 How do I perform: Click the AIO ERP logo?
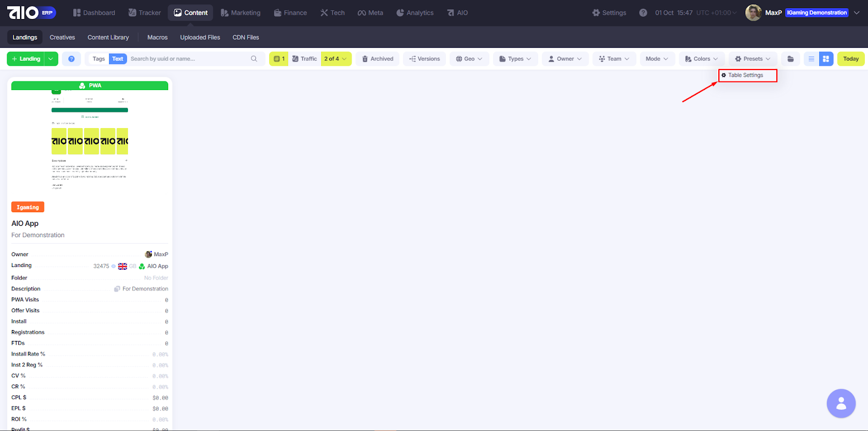[31, 12]
